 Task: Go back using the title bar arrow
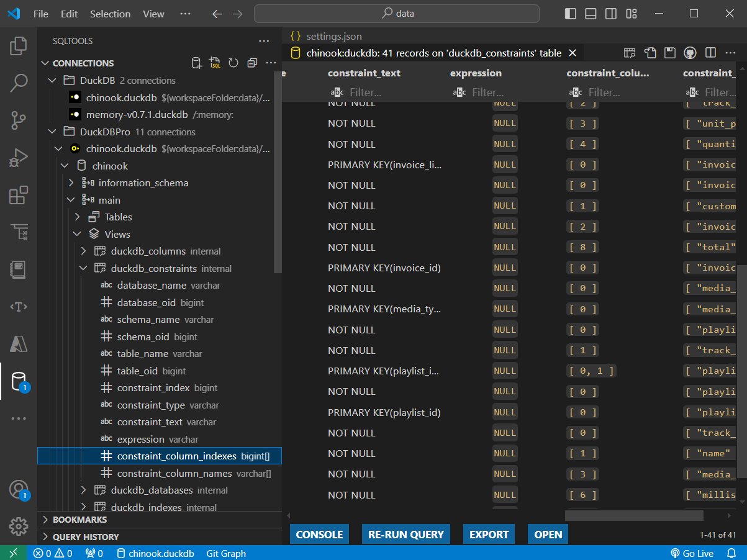[x=217, y=14]
